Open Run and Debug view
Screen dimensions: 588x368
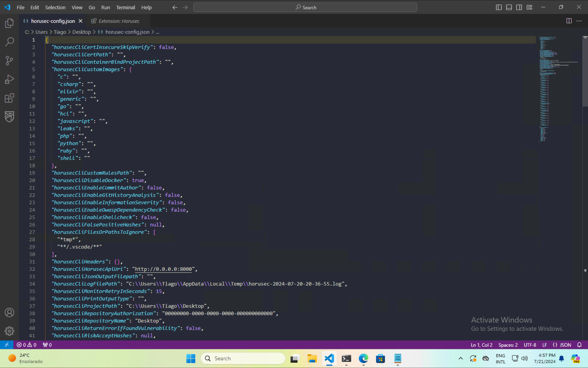9,79
